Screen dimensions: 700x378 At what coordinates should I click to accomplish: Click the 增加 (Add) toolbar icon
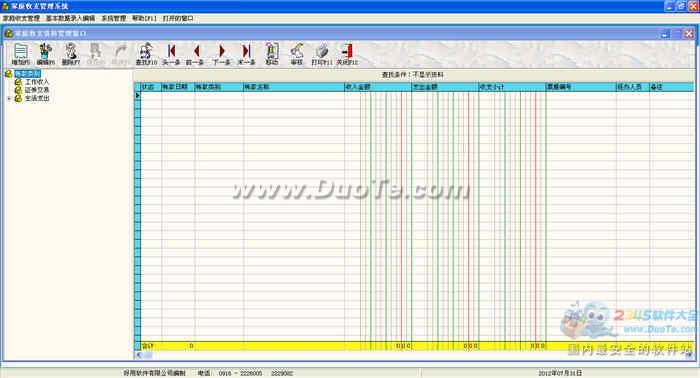click(21, 54)
